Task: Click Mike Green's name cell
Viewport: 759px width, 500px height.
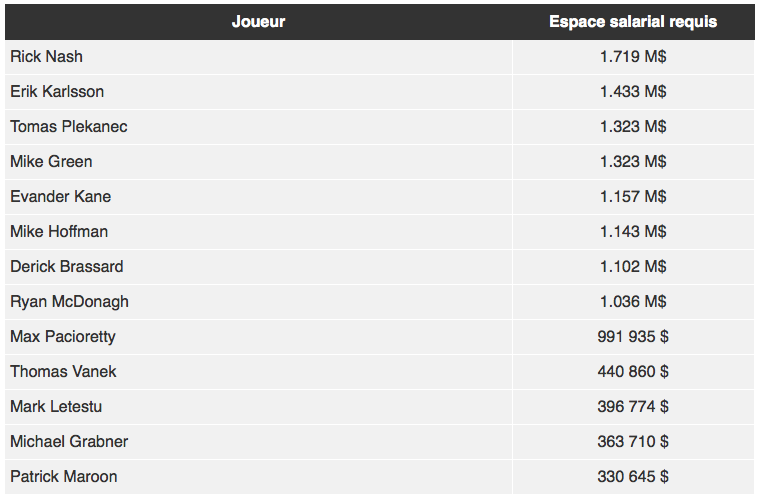Action: pos(51,162)
